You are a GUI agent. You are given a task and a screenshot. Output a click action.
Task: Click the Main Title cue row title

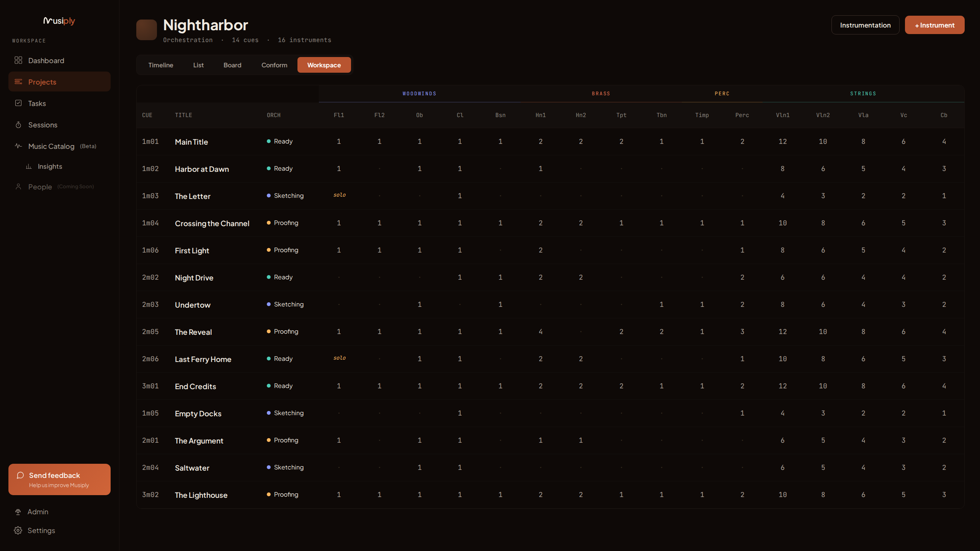click(x=191, y=142)
